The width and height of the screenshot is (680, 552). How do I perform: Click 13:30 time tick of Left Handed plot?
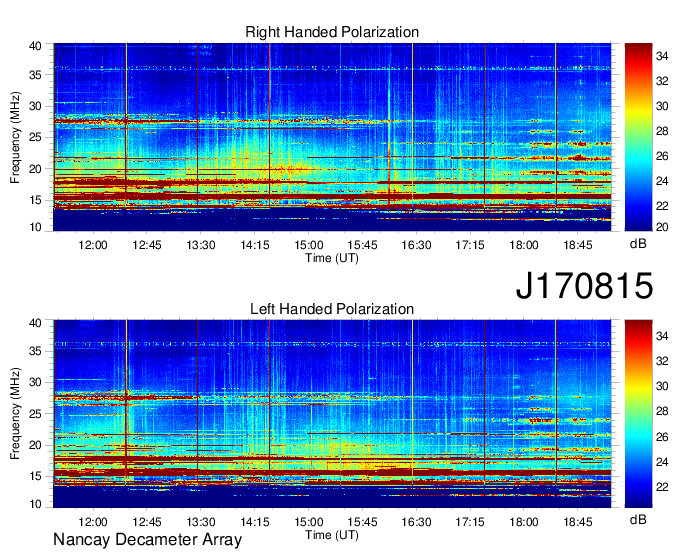pos(201,522)
